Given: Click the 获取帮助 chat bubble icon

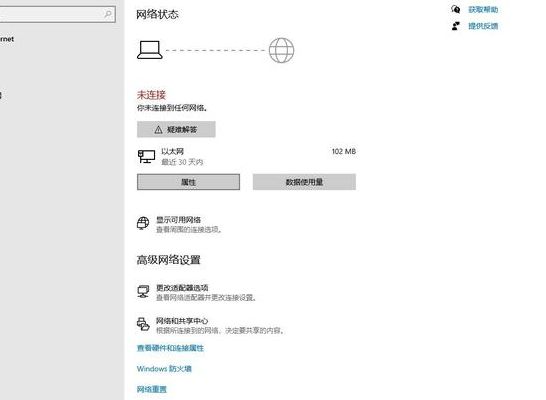Looking at the screenshot, I should click(x=455, y=9).
